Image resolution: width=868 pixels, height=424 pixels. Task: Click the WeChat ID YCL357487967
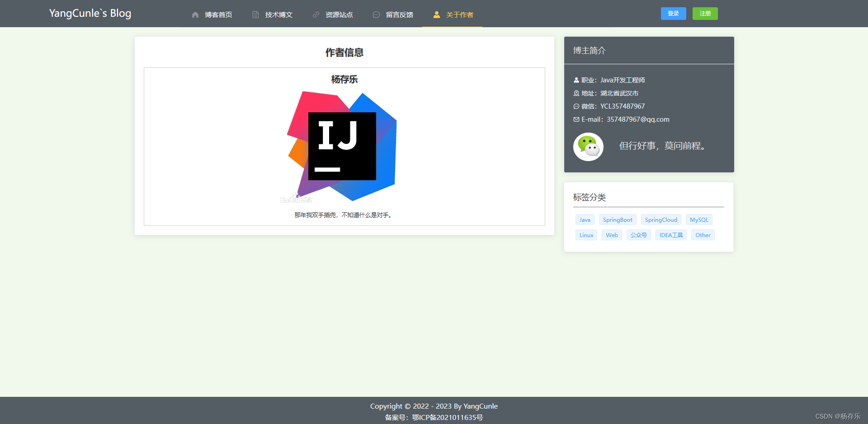[x=623, y=106]
